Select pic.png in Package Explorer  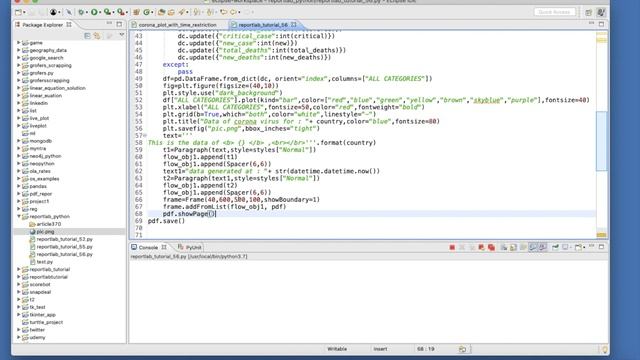click(45, 231)
